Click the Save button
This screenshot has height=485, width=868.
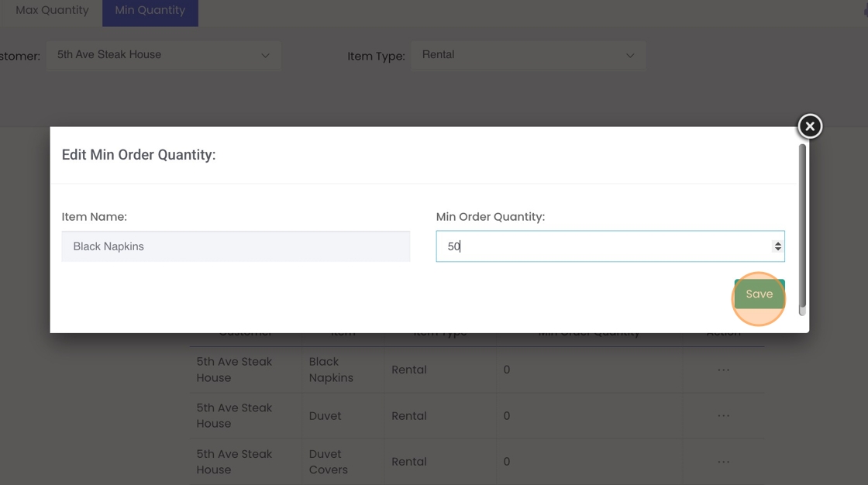[759, 294]
